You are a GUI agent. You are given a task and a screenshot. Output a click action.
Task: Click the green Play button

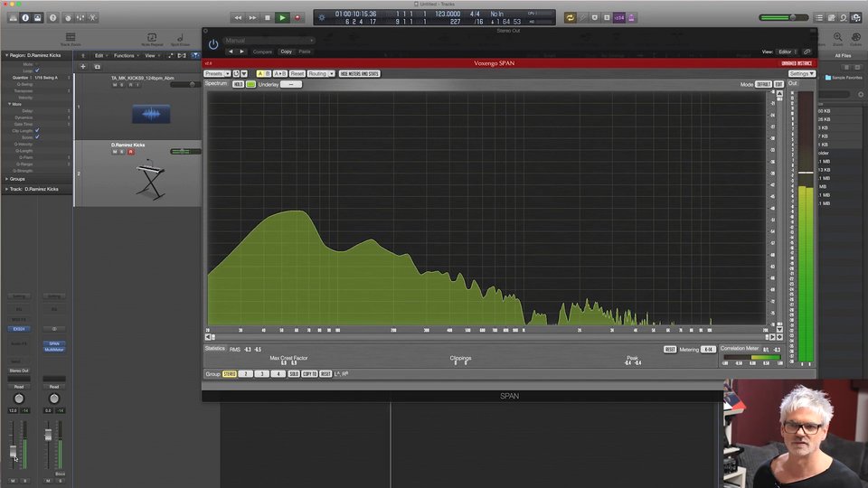(x=282, y=18)
